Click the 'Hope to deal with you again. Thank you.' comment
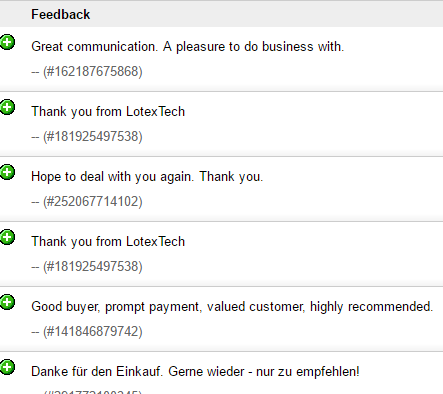The image size is (443, 394). [147, 177]
